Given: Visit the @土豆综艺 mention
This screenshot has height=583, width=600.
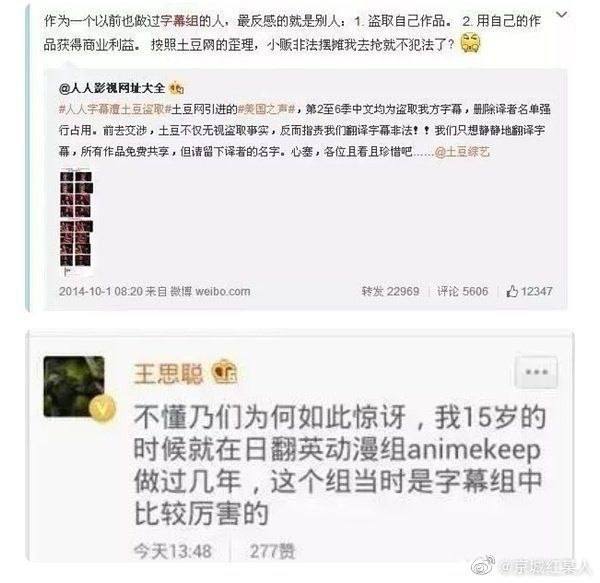Looking at the screenshot, I should click(462, 152).
